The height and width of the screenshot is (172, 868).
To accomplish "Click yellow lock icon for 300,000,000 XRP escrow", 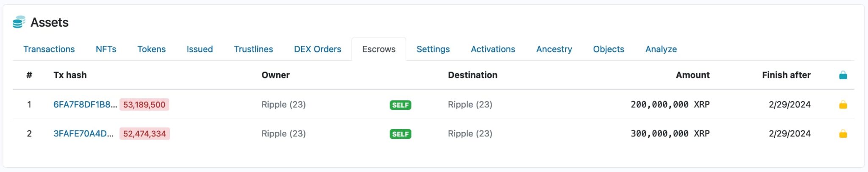I will point(843,134).
